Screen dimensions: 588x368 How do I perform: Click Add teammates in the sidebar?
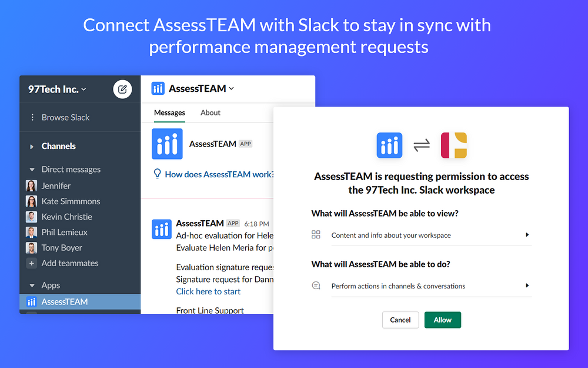click(70, 263)
